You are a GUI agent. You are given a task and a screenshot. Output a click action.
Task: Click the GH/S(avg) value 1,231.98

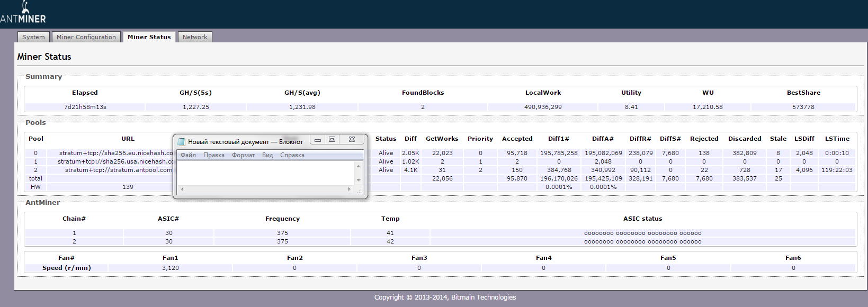(302, 107)
